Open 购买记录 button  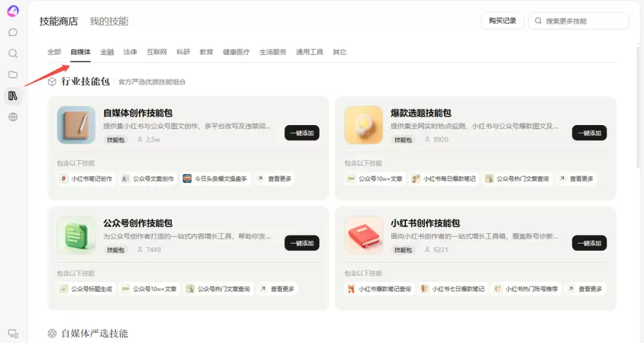tap(502, 21)
